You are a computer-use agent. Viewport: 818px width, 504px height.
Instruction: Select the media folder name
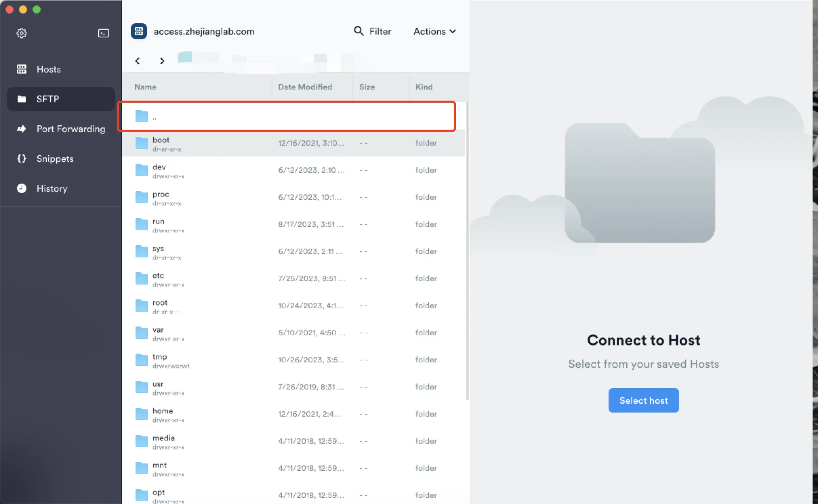coord(164,438)
